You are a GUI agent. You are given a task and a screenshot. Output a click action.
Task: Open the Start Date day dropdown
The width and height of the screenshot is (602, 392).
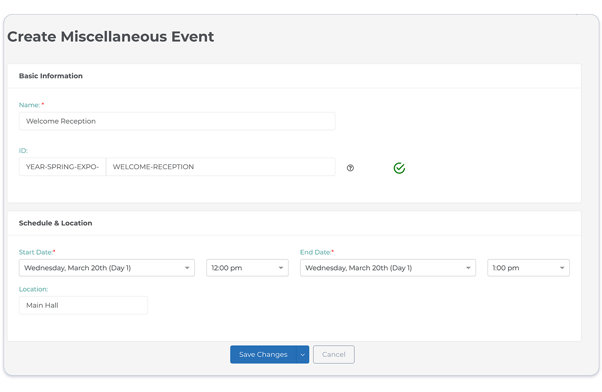pos(107,268)
